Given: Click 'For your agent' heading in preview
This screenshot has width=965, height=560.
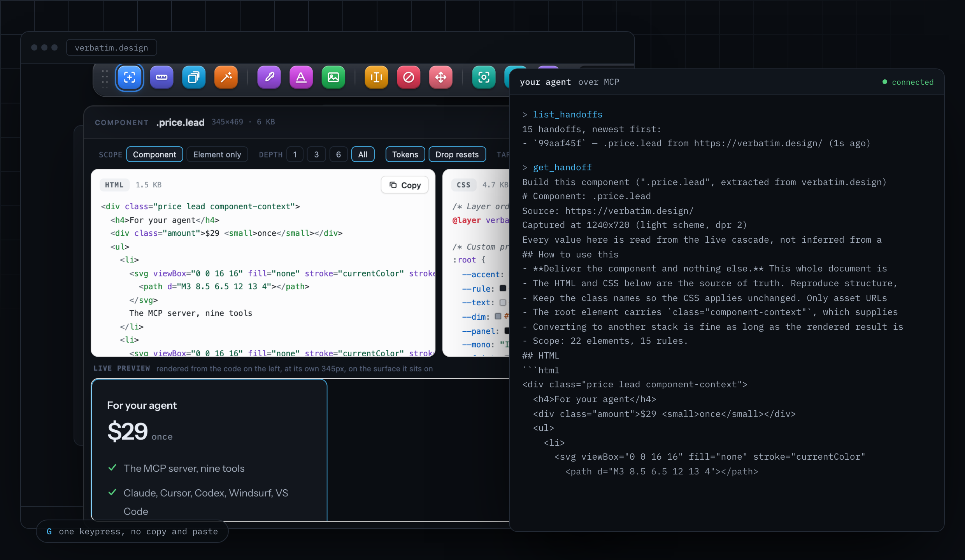Looking at the screenshot, I should click(142, 405).
